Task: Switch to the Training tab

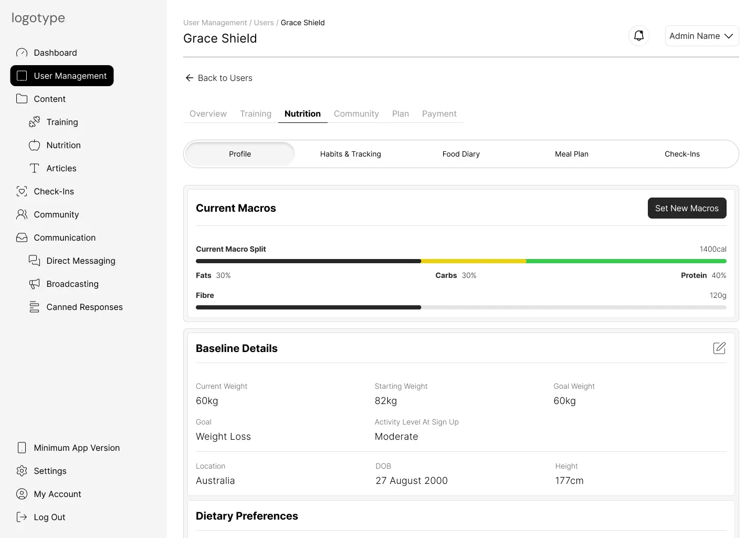Action: point(256,113)
